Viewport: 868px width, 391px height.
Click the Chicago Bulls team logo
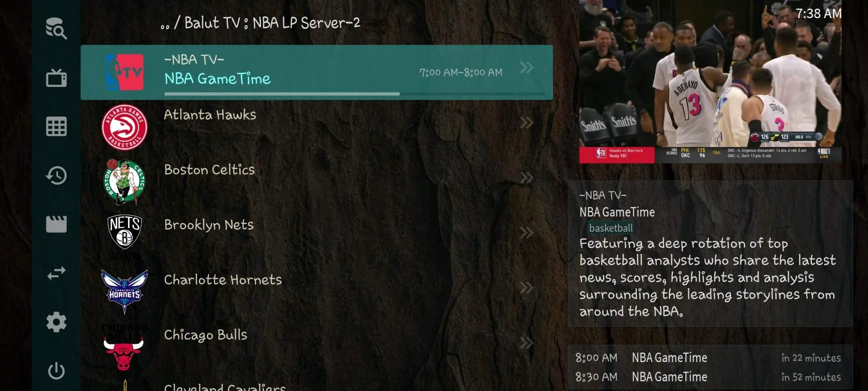pyautogui.click(x=124, y=347)
